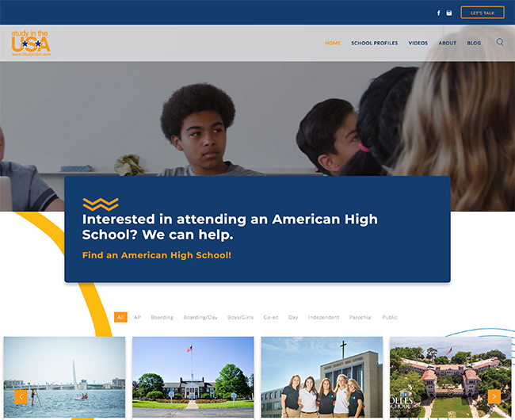
Task: Go to previous school carousel slide
Action: tap(21, 397)
